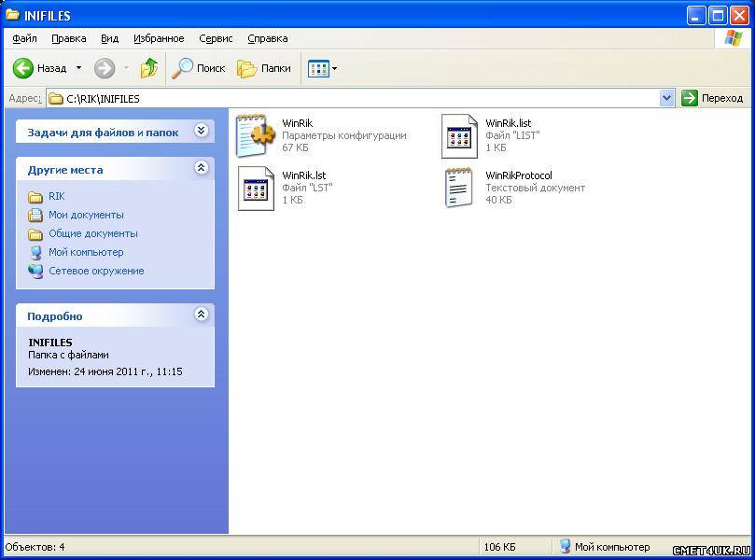
Task: Open the Мои документы link
Action: coord(86,216)
